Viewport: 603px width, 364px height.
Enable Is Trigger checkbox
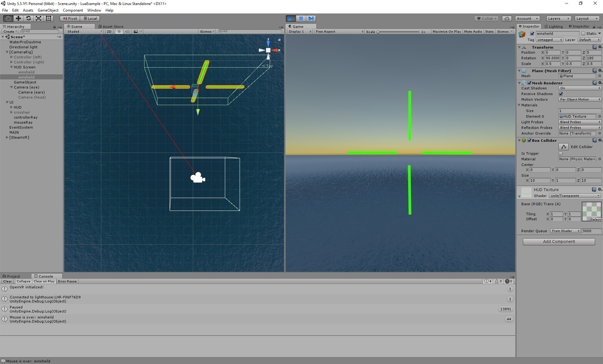[561, 153]
